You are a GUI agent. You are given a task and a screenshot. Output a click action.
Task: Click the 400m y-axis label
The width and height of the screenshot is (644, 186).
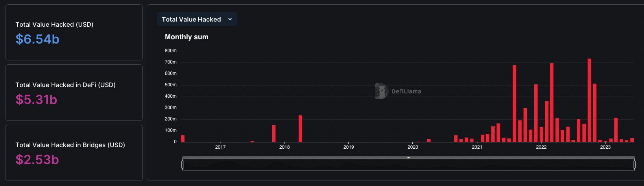[x=171, y=96]
